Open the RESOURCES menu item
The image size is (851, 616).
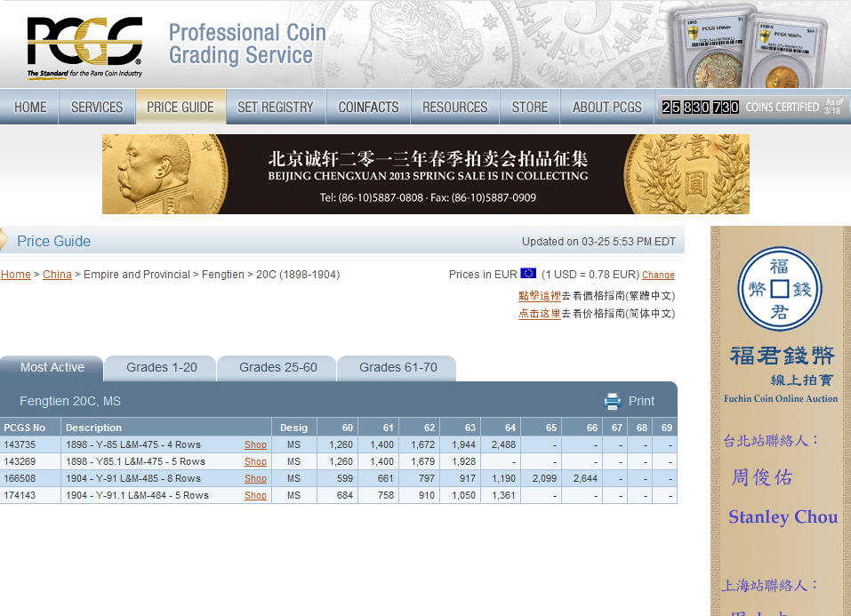coord(454,107)
